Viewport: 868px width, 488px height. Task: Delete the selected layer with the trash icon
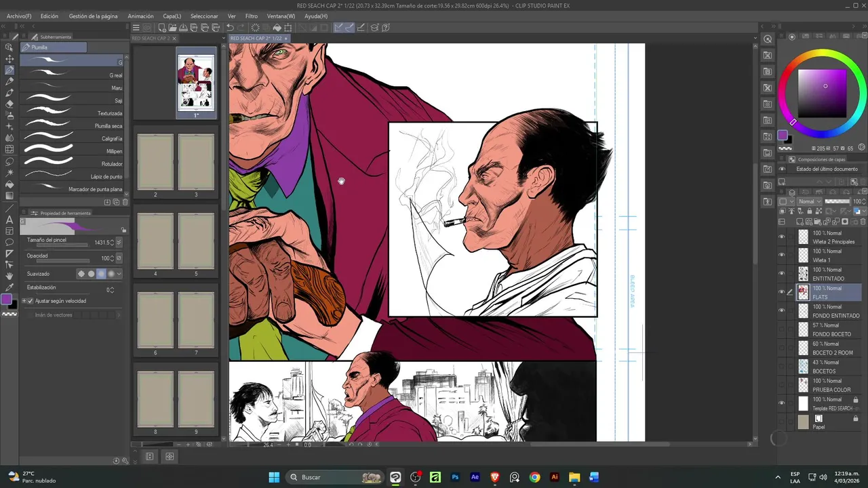pos(863,222)
